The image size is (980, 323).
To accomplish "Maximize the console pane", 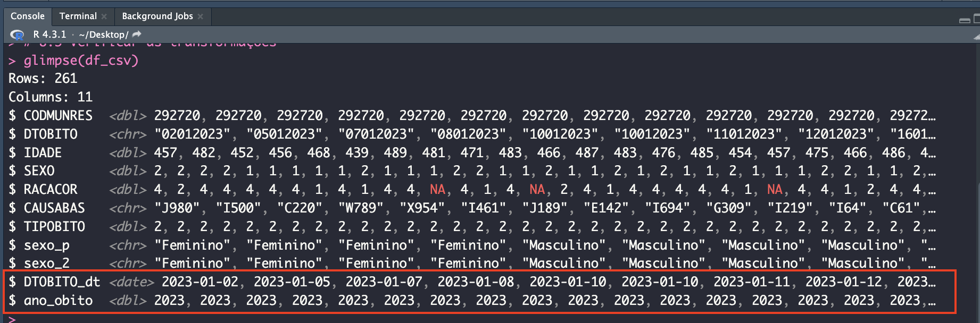I will pyautogui.click(x=976, y=19).
